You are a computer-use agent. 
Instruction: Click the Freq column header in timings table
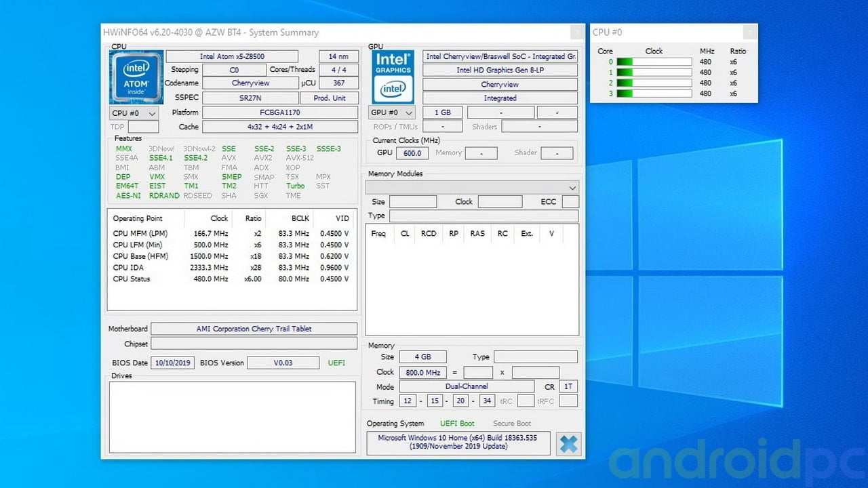click(x=378, y=233)
